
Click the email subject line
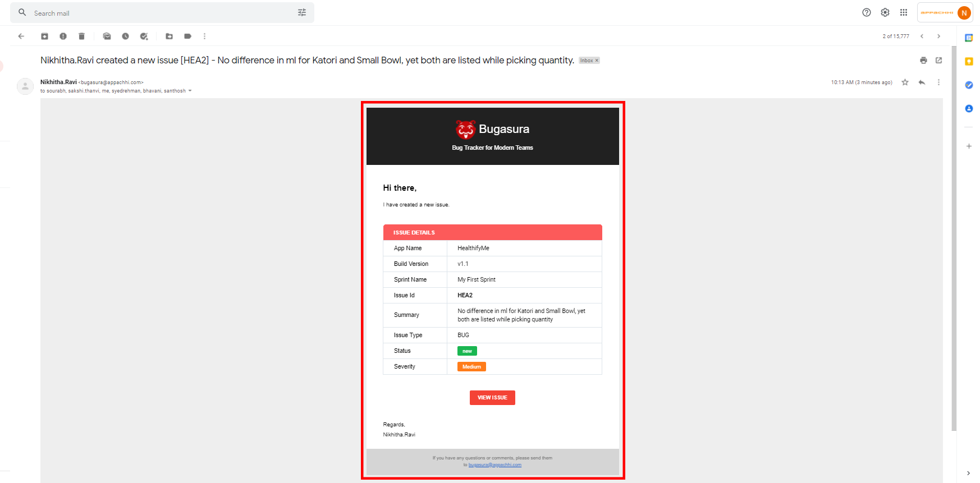[x=307, y=60]
